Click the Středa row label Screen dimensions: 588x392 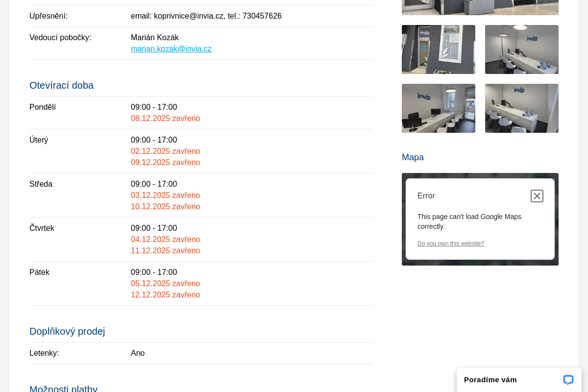(x=41, y=184)
